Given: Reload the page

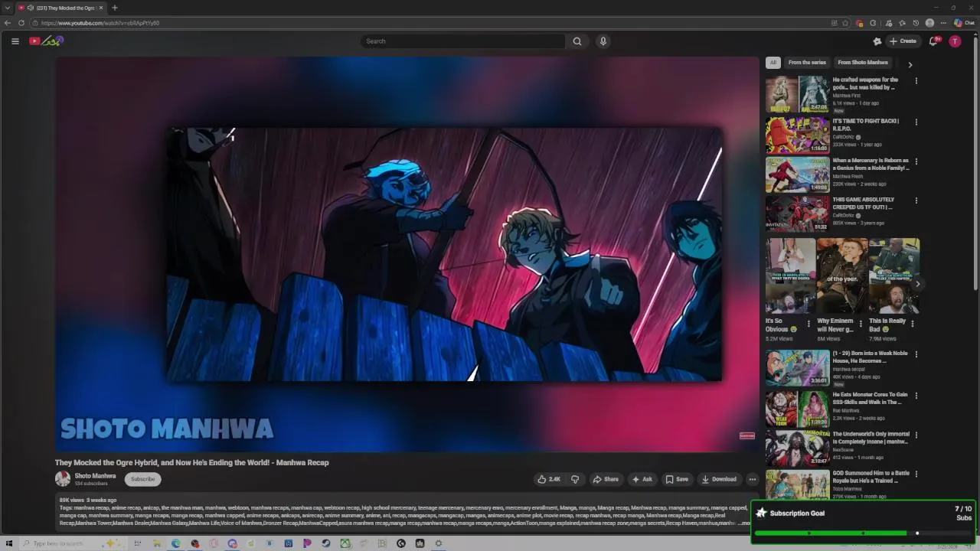Looking at the screenshot, I should [x=21, y=23].
